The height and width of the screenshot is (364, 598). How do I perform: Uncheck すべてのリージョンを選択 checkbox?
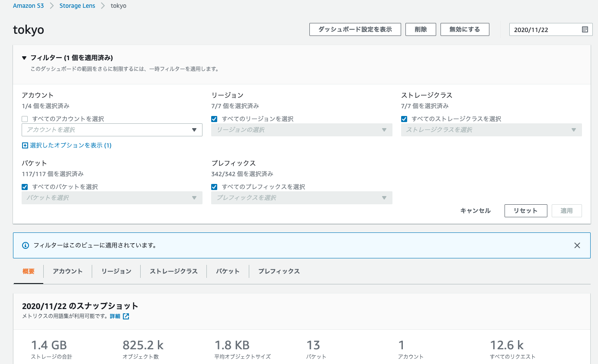214,119
